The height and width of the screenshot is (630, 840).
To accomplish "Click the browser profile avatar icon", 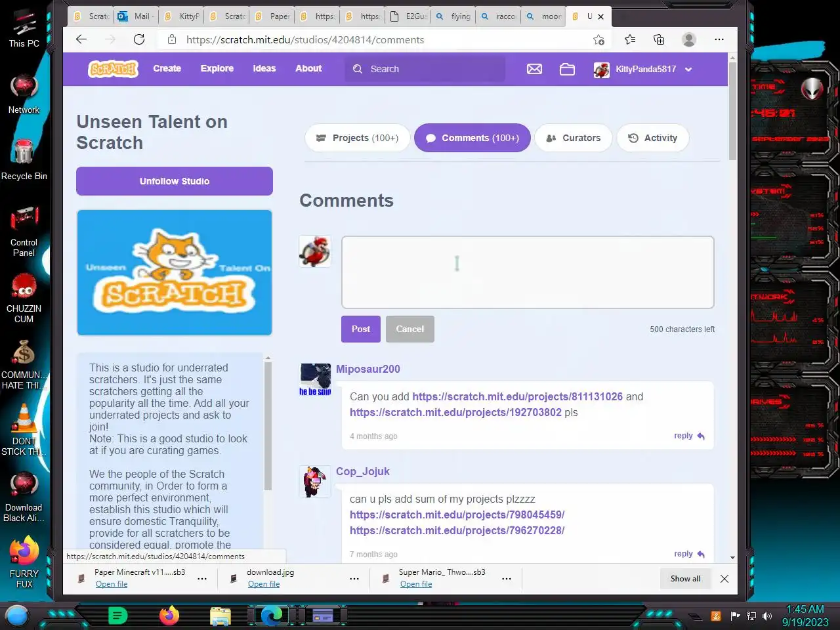I will (x=689, y=39).
